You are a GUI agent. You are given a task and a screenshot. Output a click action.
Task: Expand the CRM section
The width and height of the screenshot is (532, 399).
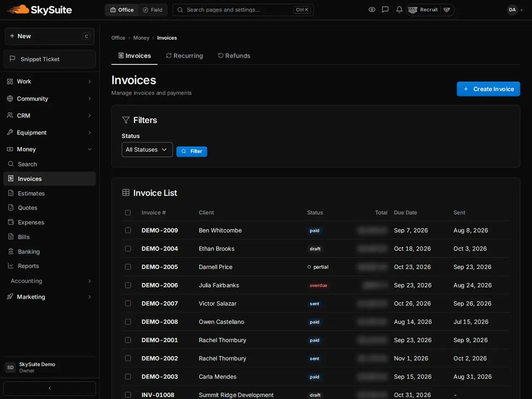pos(49,116)
